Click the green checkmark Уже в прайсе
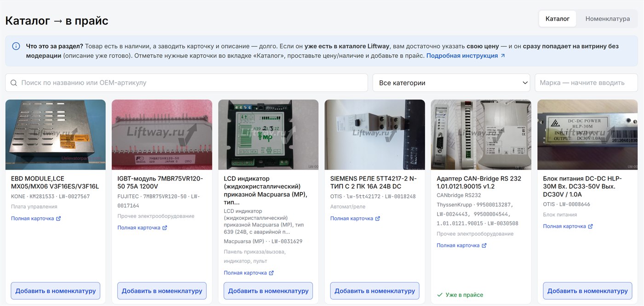Image resolution: width=644 pixels, height=306 pixels. pos(440,295)
